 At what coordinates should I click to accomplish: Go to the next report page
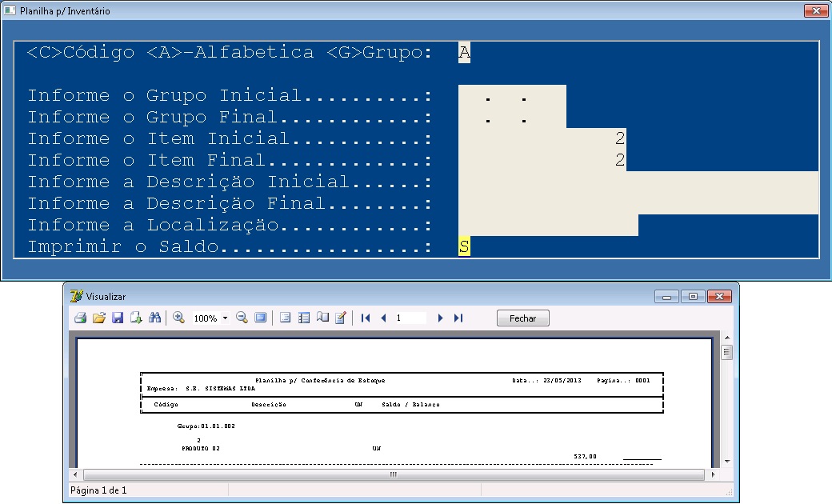coord(440,318)
